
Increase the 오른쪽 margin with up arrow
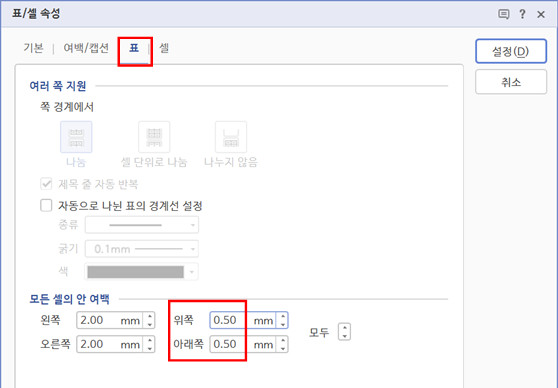[149, 341]
